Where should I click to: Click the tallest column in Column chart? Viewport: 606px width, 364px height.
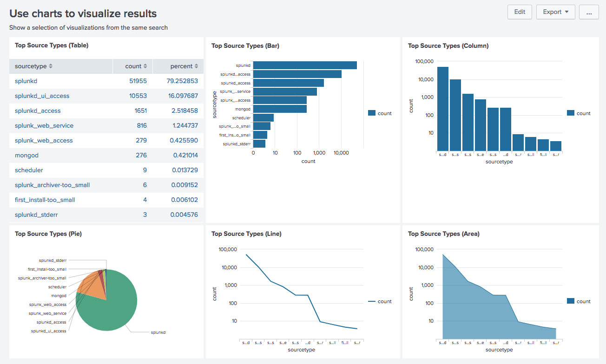pos(443,109)
